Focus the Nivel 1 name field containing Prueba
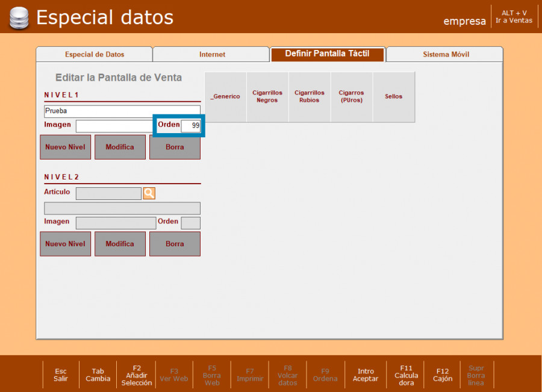This screenshot has width=542, height=392. 122,111
